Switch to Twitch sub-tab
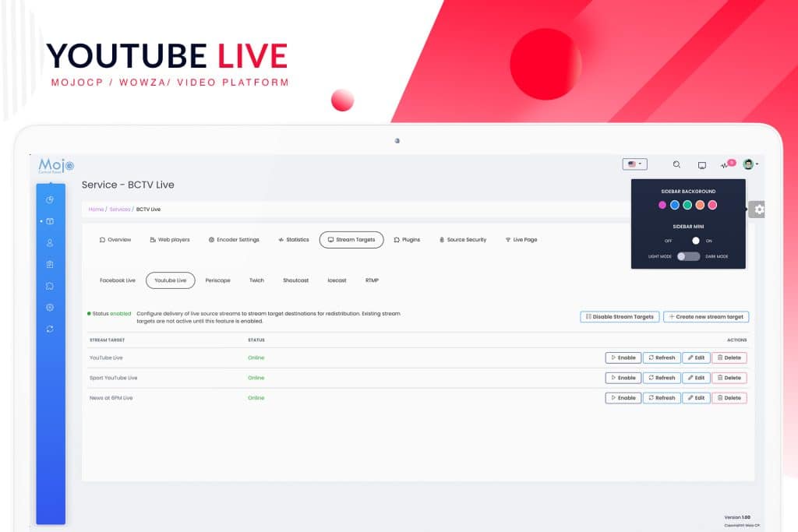The image size is (798, 532). click(x=256, y=280)
